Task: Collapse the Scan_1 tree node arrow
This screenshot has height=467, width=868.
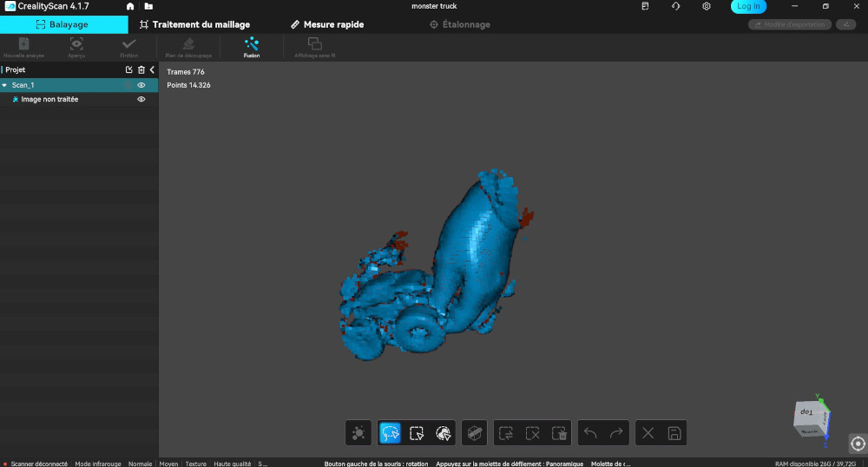Action: click(x=4, y=85)
